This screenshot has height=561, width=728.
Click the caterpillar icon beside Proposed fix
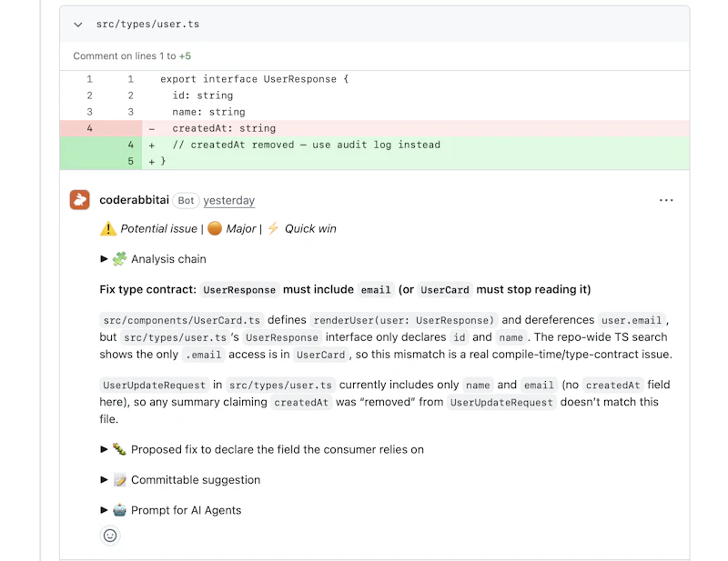click(119, 449)
